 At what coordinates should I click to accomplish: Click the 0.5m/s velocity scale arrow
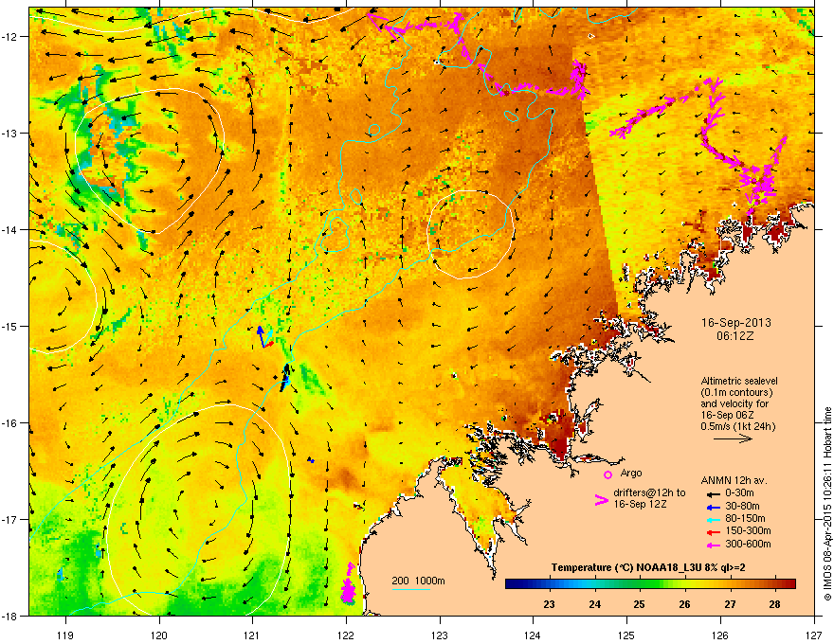pyautogui.click(x=733, y=438)
